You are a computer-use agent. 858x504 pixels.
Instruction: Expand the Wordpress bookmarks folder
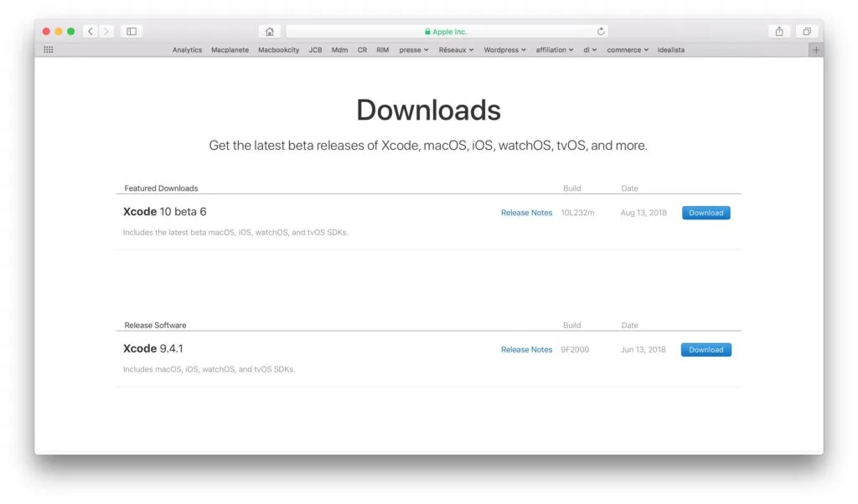504,49
